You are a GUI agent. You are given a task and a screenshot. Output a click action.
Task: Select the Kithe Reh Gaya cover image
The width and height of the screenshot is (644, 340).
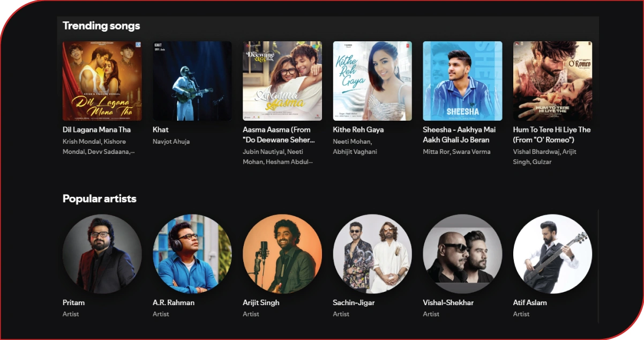click(x=372, y=81)
